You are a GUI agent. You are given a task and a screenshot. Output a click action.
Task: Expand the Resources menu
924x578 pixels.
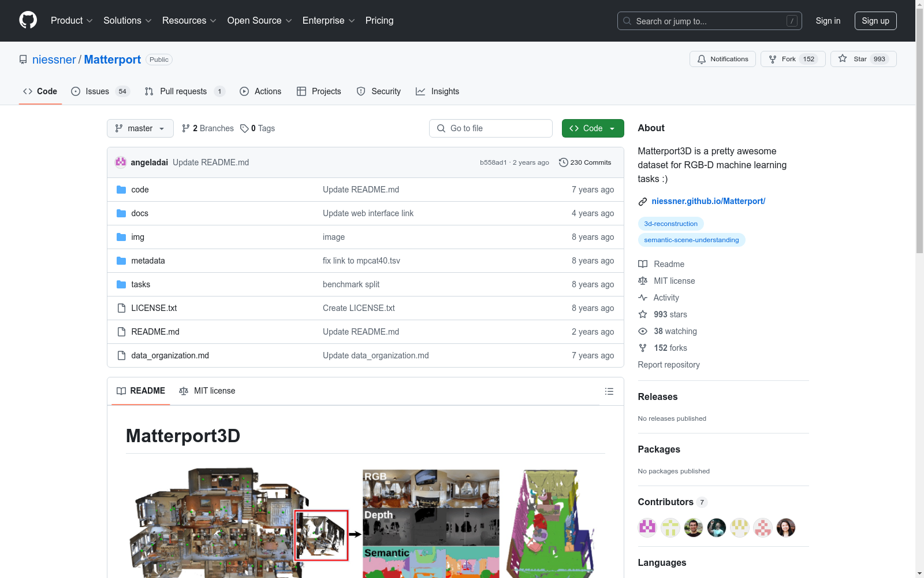189,20
